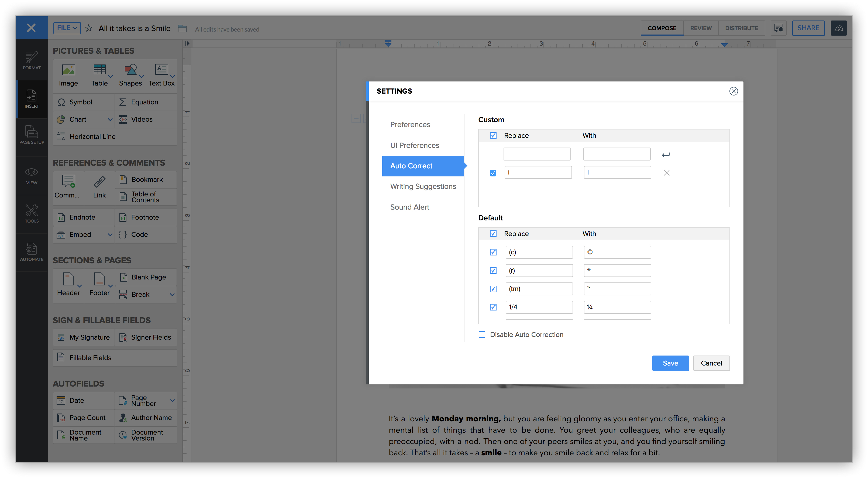Open the Automate sidebar panel
868x478 pixels.
[32, 252]
